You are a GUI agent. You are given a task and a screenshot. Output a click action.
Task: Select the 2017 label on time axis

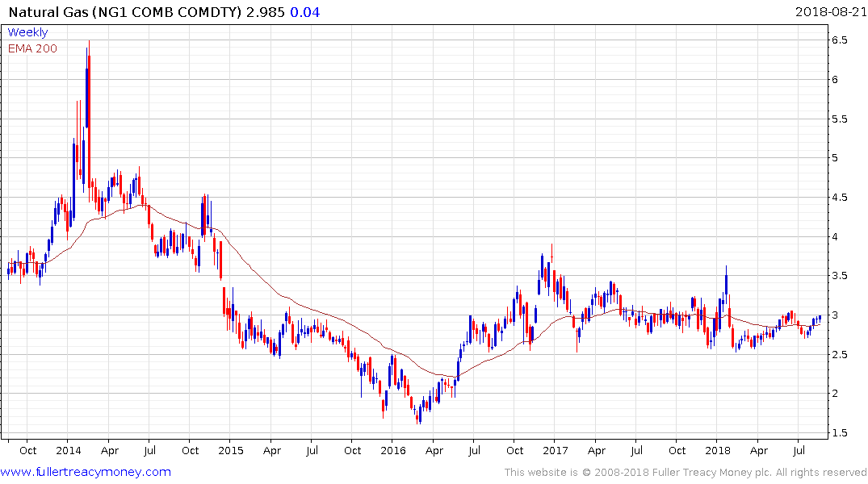(x=556, y=450)
